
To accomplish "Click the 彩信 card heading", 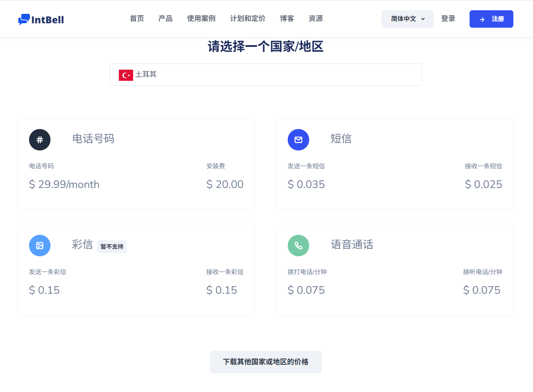I will tap(82, 245).
